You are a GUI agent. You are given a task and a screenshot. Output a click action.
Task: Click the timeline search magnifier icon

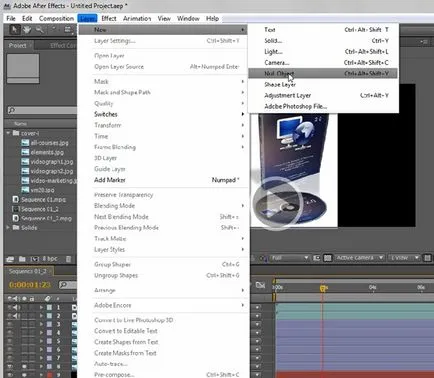pos(64,285)
